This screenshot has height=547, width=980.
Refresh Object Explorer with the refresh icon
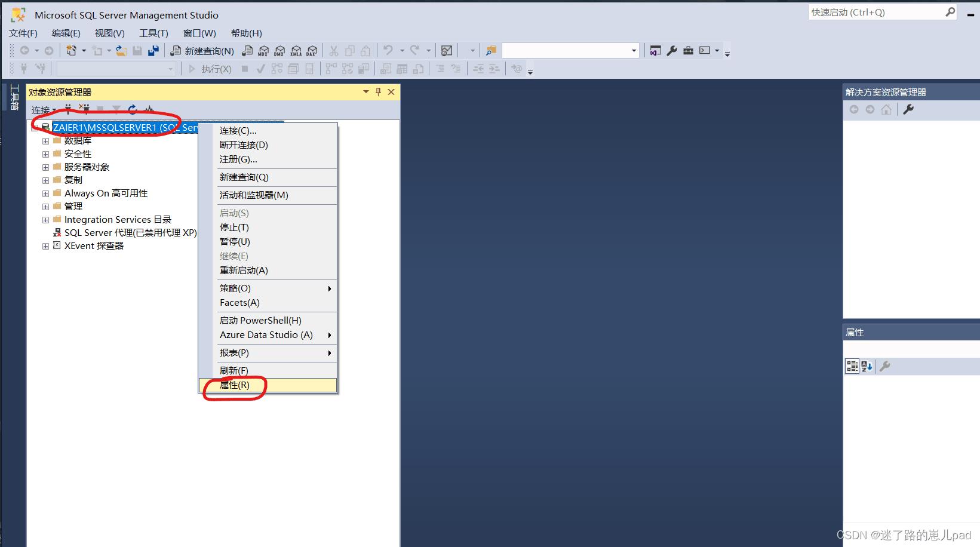[x=133, y=109]
